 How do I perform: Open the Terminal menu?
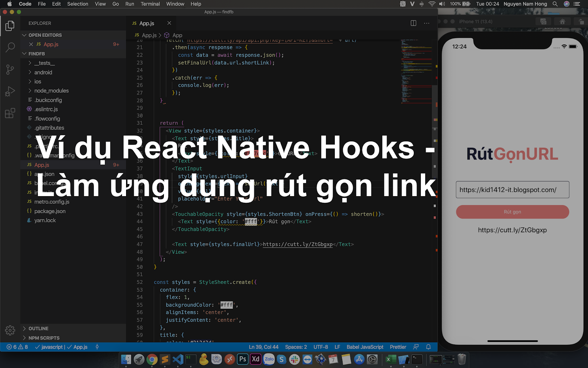pos(150,4)
